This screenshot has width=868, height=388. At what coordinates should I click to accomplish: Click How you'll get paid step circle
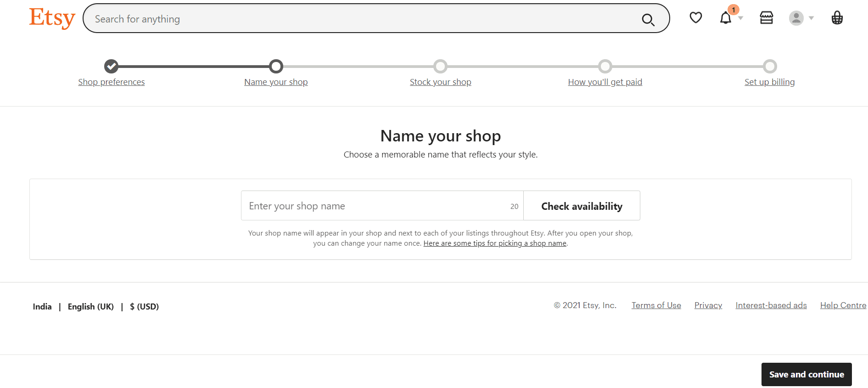pos(605,67)
